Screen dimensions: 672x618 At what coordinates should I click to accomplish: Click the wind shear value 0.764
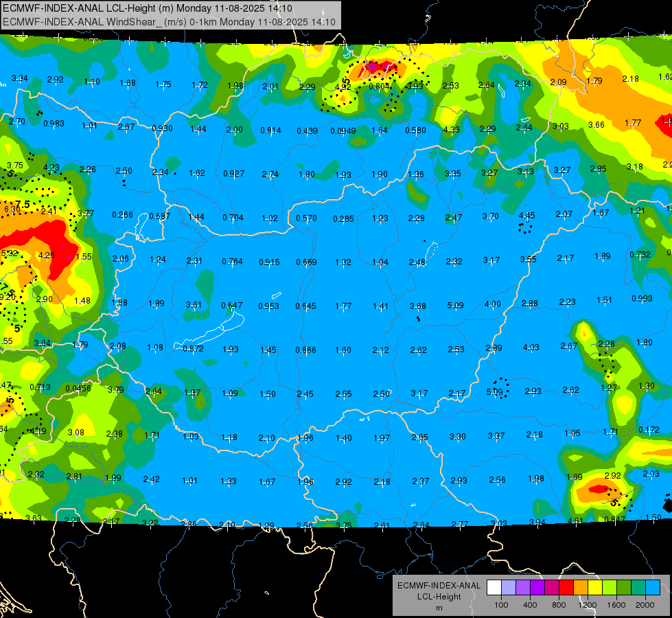pos(232,262)
